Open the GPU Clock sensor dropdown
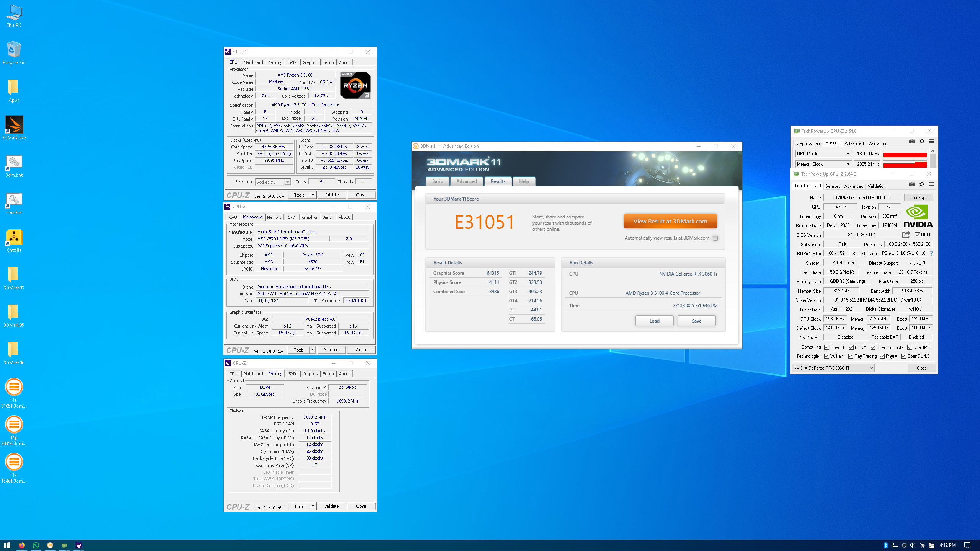This screenshot has width=980, height=551. click(x=848, y=154)
